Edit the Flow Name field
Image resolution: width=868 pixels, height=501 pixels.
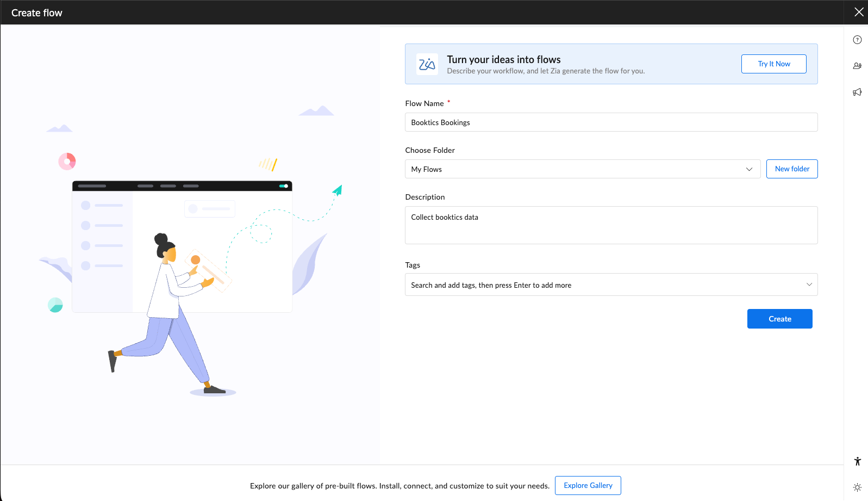611,122
